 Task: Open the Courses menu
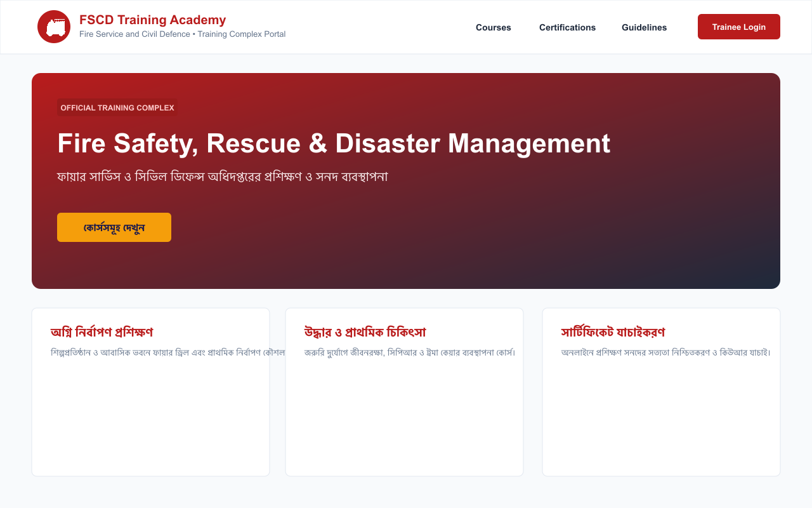coord(494,27)
